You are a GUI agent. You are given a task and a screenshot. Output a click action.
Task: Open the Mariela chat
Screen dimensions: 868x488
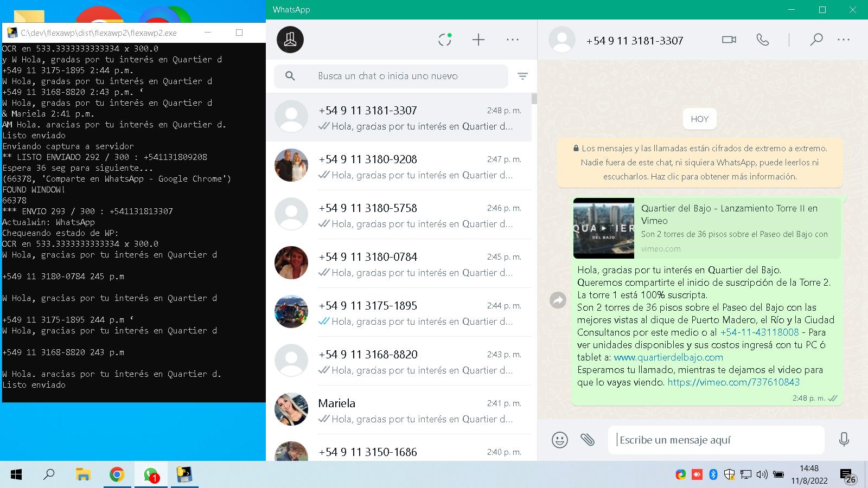(399, 410)
